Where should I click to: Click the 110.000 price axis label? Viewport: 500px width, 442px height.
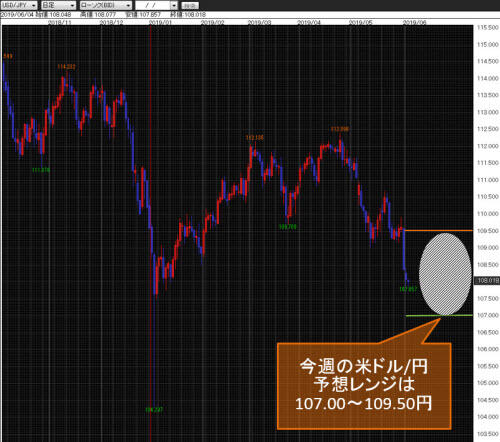[488, 214]
